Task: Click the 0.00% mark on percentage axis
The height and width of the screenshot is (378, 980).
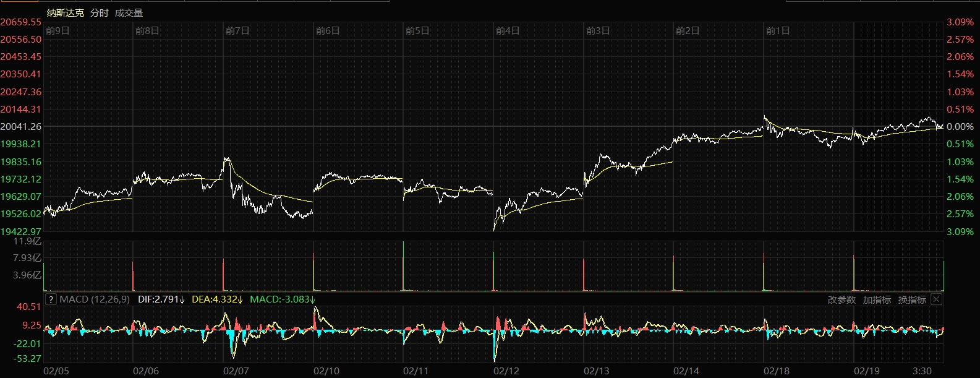Action: coord(960,126)
